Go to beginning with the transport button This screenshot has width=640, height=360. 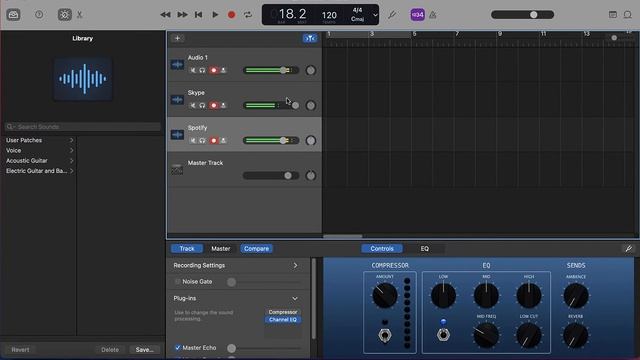(x=198, y=15)
